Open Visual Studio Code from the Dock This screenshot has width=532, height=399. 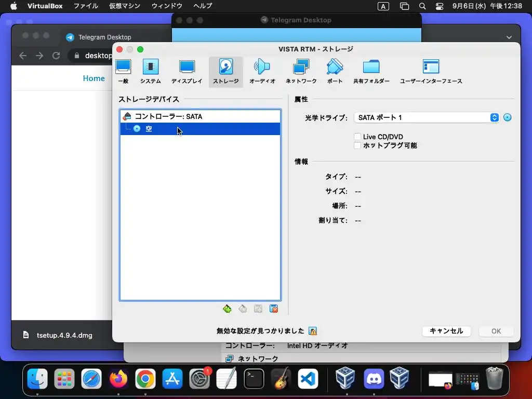point(308,379)
